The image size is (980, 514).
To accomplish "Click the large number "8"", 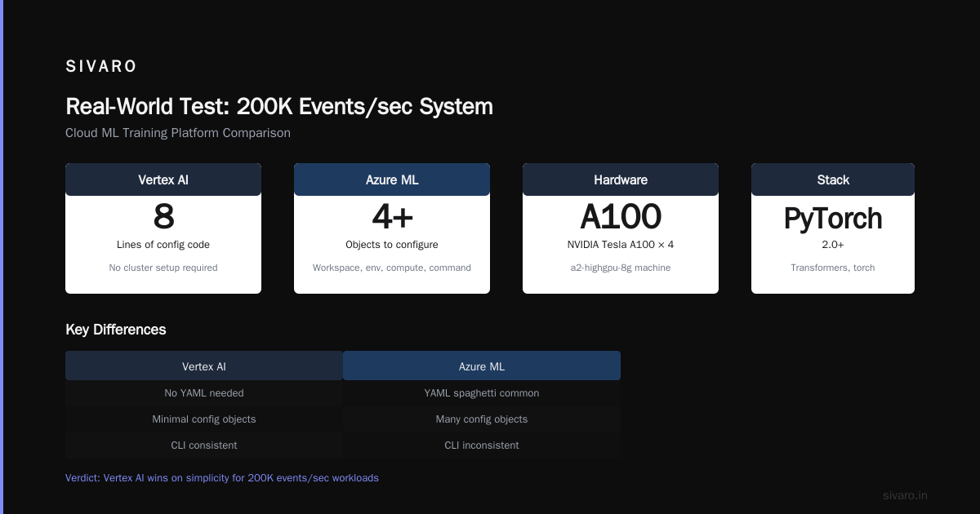I will [163, 217].
